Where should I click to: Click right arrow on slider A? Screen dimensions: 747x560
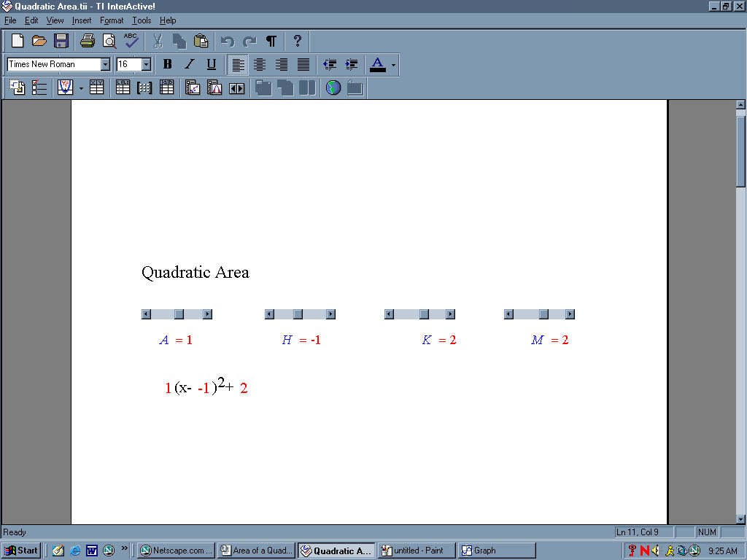207,314
